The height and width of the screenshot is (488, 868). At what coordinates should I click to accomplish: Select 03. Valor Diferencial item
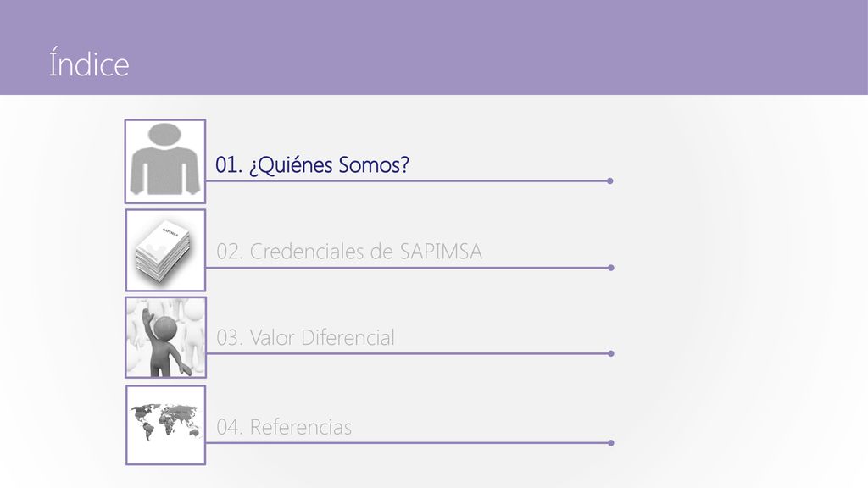[x=305, y=337]
